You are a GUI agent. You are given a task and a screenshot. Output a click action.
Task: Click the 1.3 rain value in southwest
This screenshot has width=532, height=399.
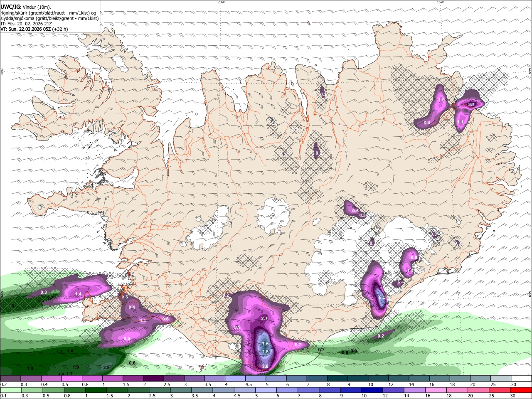(x=59, y=352)
